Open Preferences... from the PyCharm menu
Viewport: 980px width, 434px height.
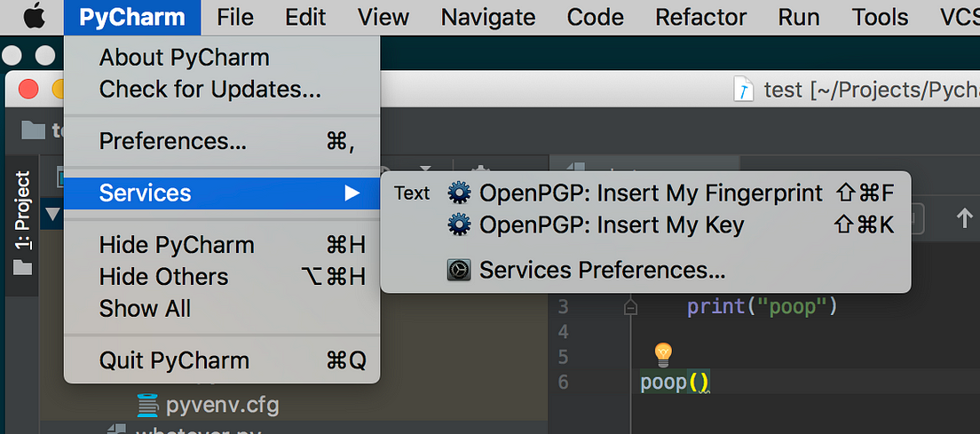pyautogui.click(x=222, y=141)
